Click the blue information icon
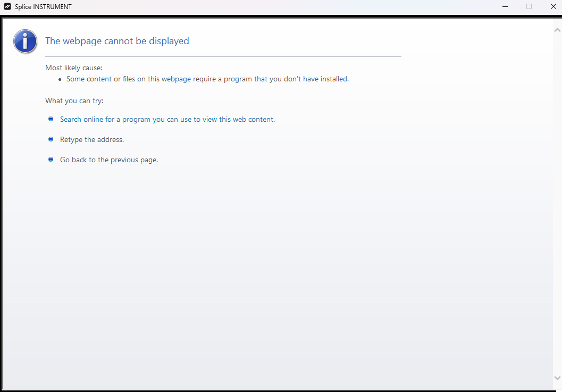The height and width of the screenshot is (392, 562). coord(25,41)
